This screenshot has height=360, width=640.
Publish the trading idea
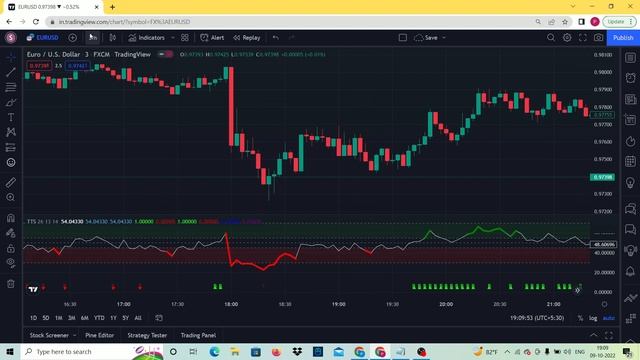623,38
